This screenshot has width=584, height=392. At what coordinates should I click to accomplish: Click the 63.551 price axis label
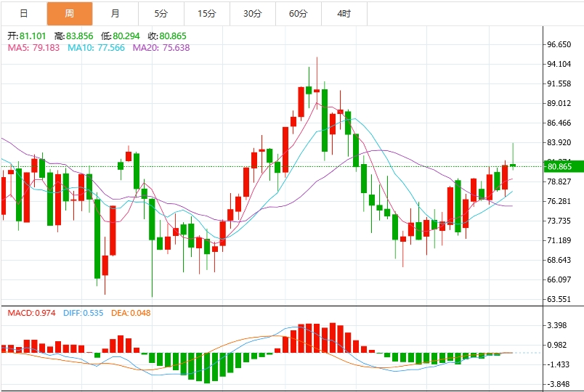pyautogui.click(x=559, y=299)
